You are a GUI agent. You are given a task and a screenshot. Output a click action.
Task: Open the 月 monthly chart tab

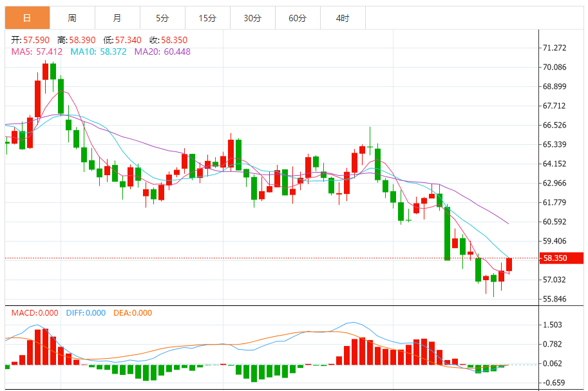coord(117,18)
